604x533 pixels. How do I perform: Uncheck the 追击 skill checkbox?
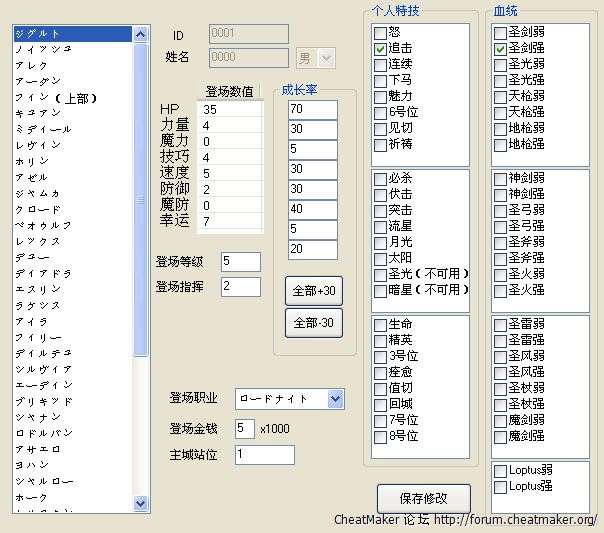(380, 48)
